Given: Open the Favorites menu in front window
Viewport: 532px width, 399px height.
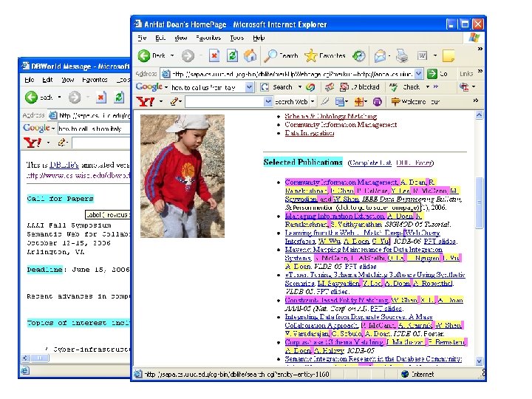Looking at the screenshot, I should pos(208,38).
